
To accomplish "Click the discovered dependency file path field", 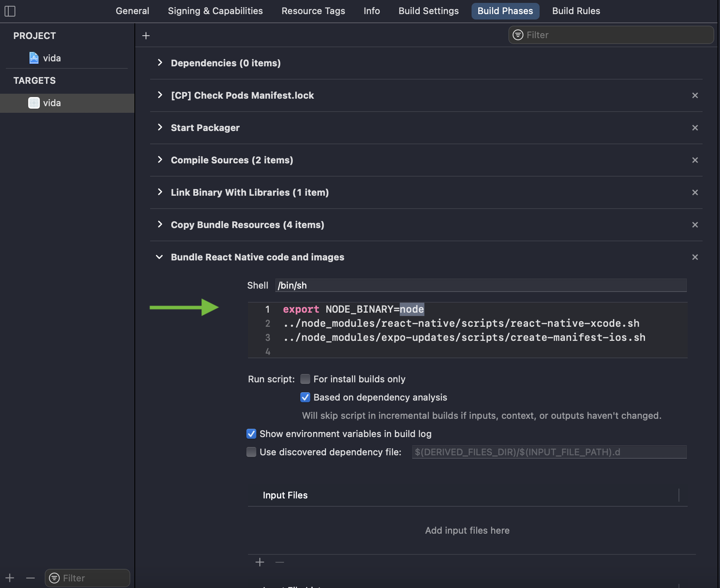I will tap(549, 452).
